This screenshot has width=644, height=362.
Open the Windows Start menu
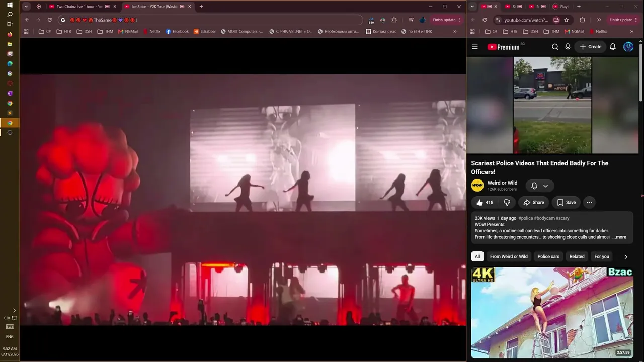click(x=10, y=5)
